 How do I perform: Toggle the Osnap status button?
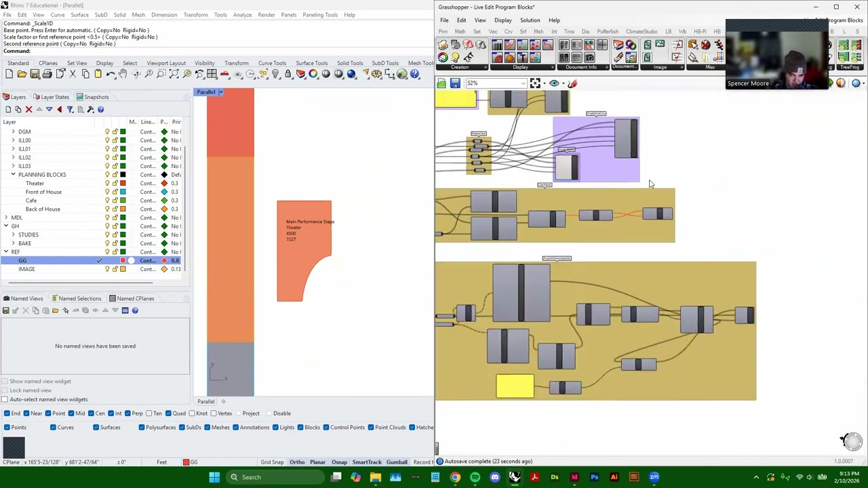coord(339,462)
